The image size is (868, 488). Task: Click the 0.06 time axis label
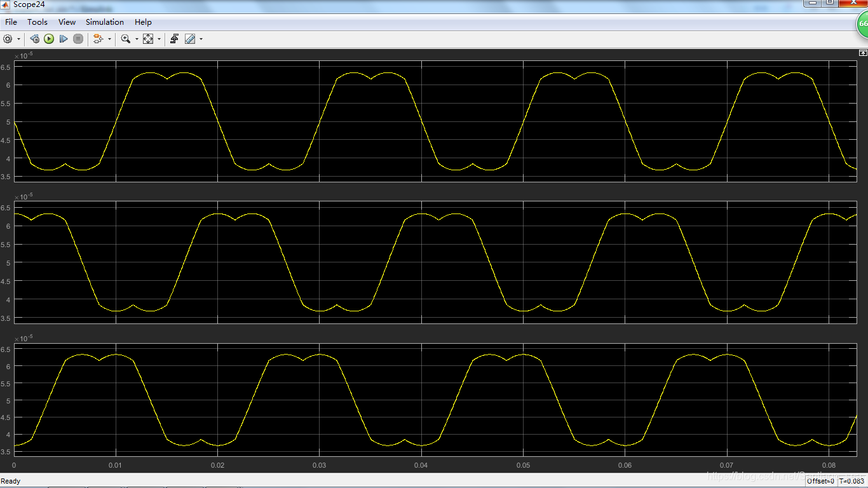click(x=625, y=466)
